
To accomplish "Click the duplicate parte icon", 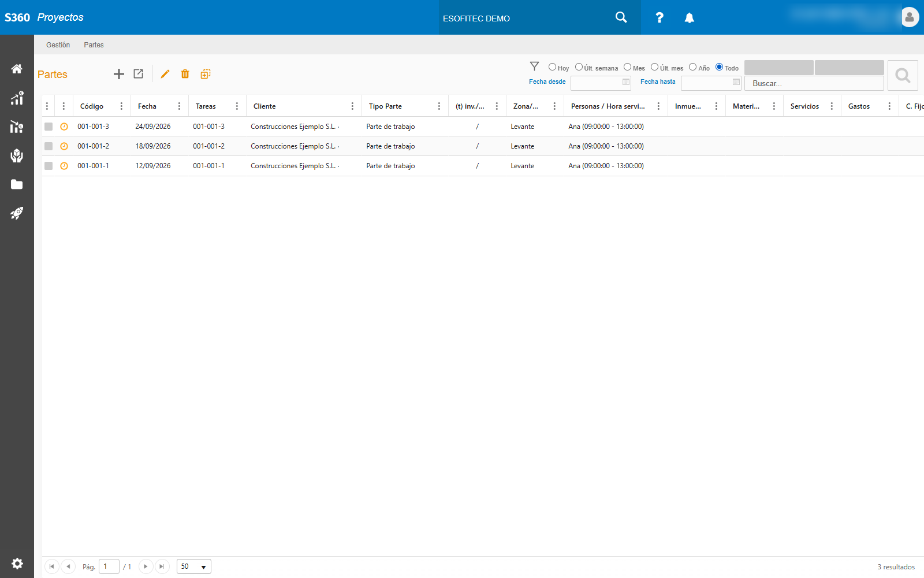I will (x=206, y=74).
